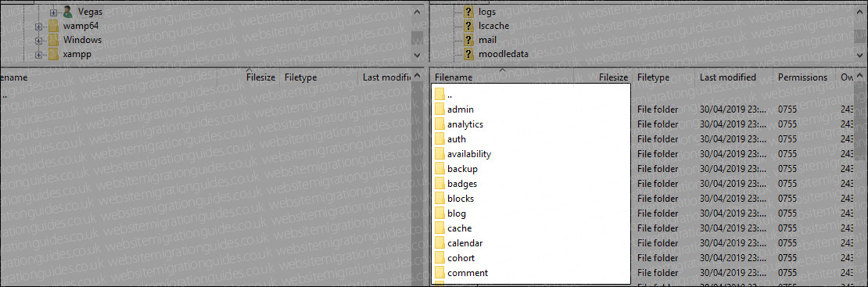
Task: Expand the Vegas node in local tree
Action: coord(54,13)
